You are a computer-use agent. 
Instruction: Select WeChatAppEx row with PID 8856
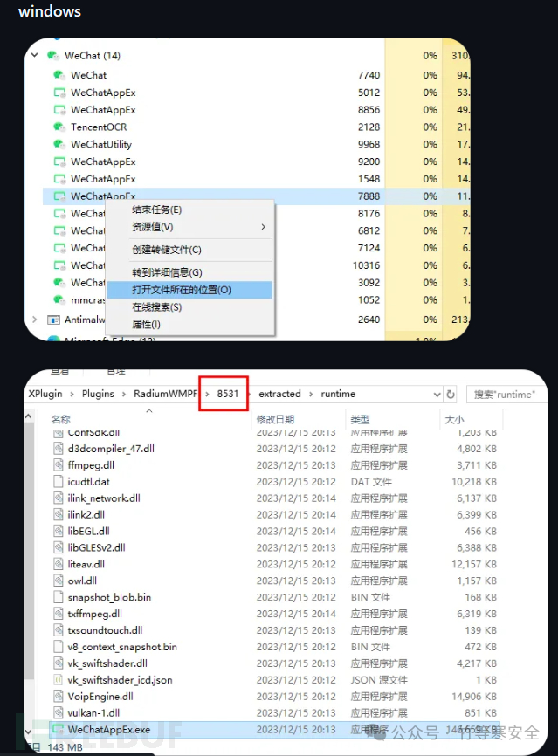[247, 109]
